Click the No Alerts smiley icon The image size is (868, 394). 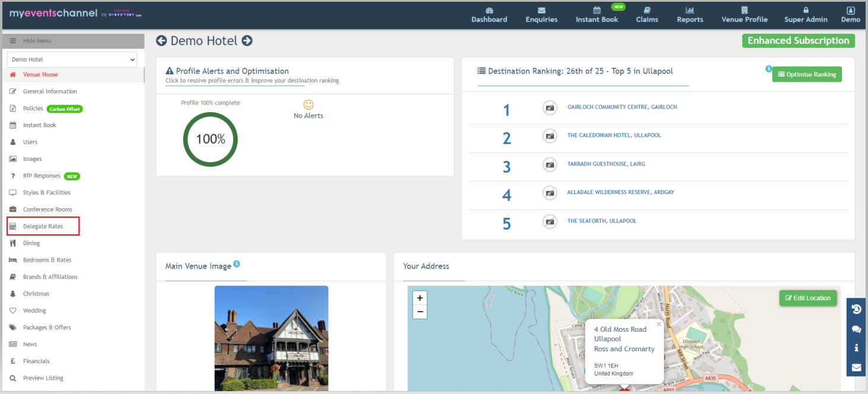tap(308, 104)
